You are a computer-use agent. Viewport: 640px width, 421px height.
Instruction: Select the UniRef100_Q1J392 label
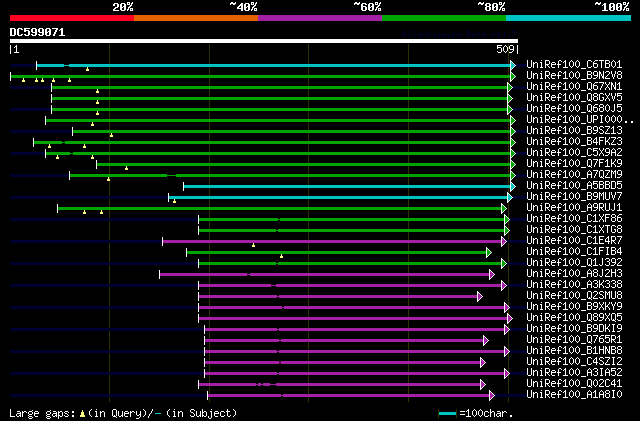574,263
